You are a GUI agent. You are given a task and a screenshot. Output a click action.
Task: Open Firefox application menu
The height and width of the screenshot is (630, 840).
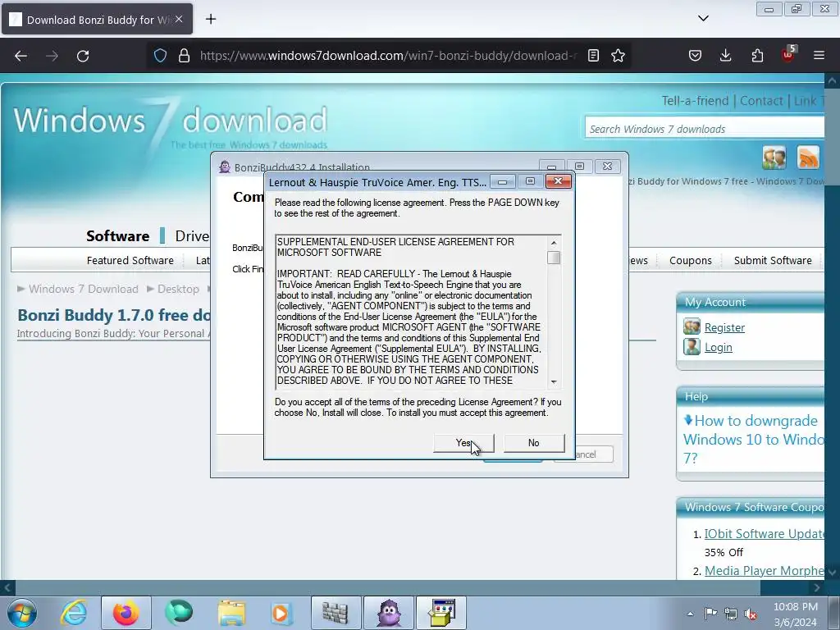tap(819, 55)
